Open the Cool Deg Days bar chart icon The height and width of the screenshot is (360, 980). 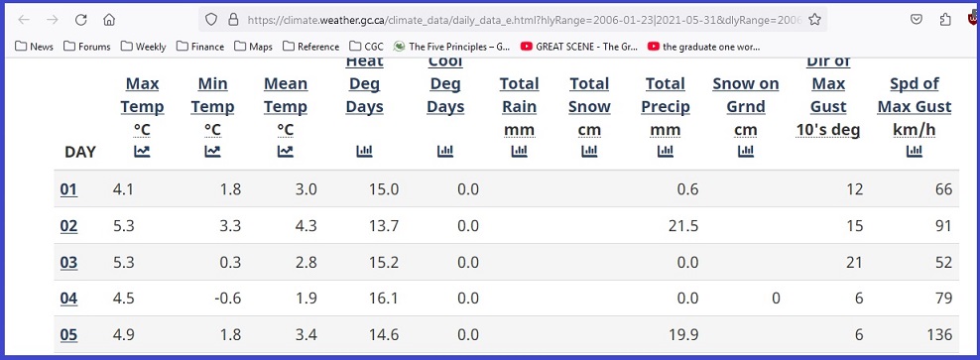445,151
